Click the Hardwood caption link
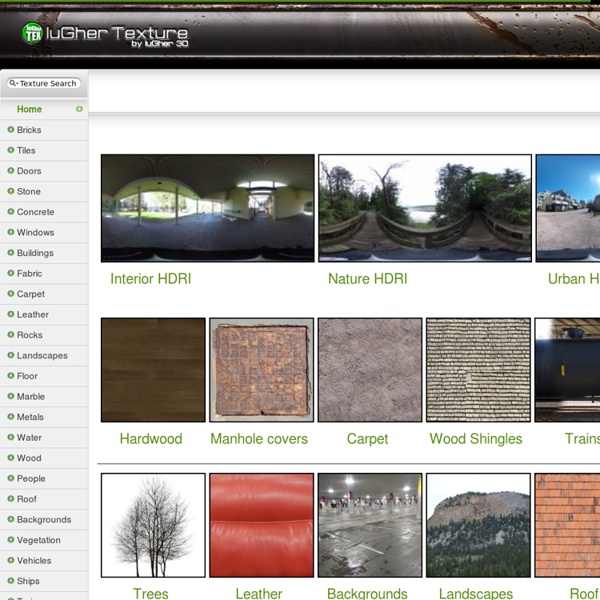Image resolution: width=600 pixels, height=600 pixels. coord(151,439)
